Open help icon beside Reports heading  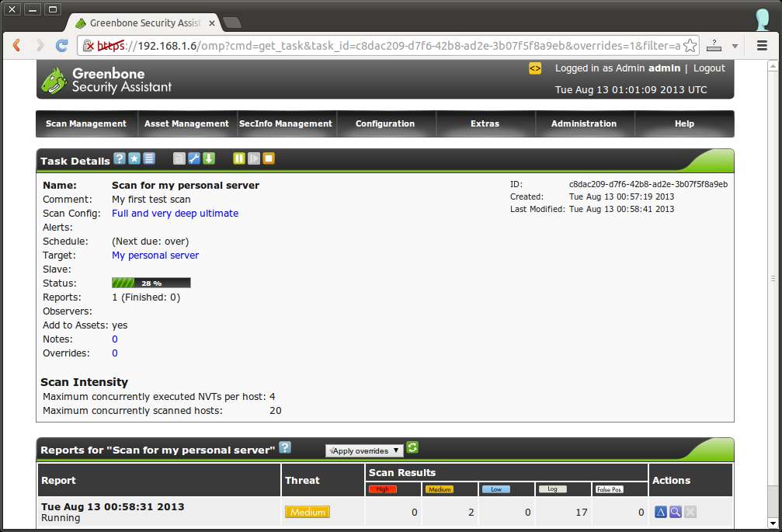coord(285,447)
